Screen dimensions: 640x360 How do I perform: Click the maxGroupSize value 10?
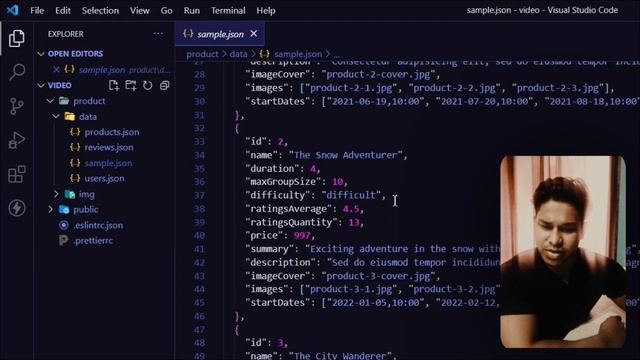(337, 182)
